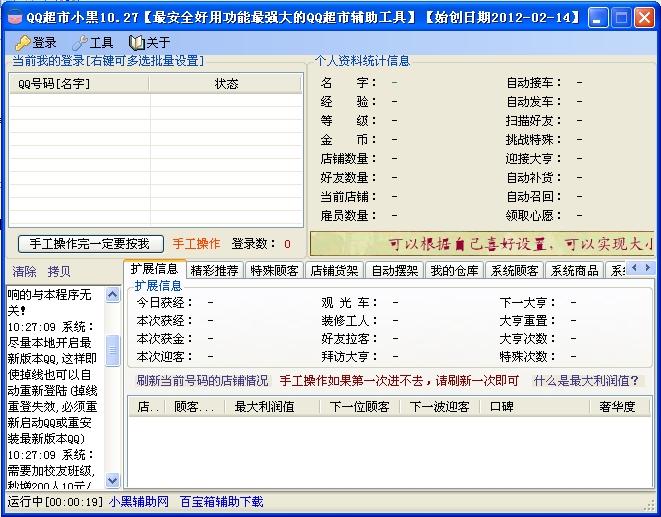Click the 奢华度 column header

click(x=620, y=407)
